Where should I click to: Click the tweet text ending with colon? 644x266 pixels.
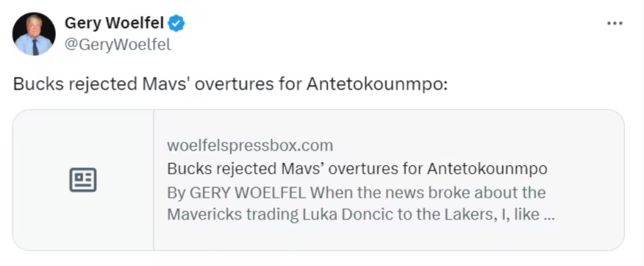click(230, 84)
